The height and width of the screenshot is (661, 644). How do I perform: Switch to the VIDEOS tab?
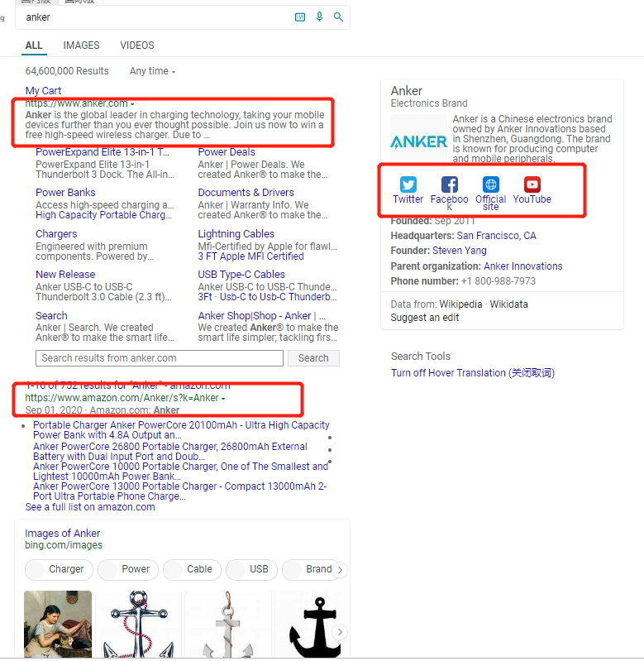pyautogui.click(x=137, y=46)
